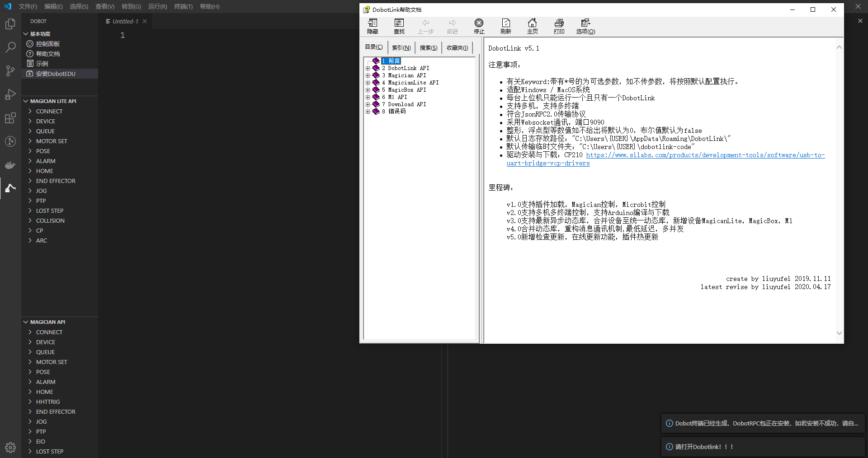Viewport: 868px width, 458px height.
Task: Switch to the 搜索(S) tab
Action: (x=429, y=47)
